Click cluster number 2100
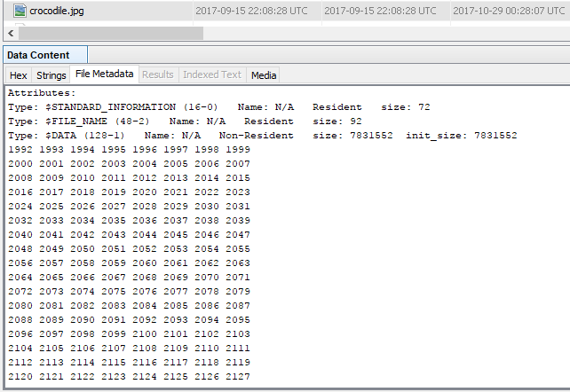Image resolution: width=570 pixels, height=392 pixels. tap(145, 334)
